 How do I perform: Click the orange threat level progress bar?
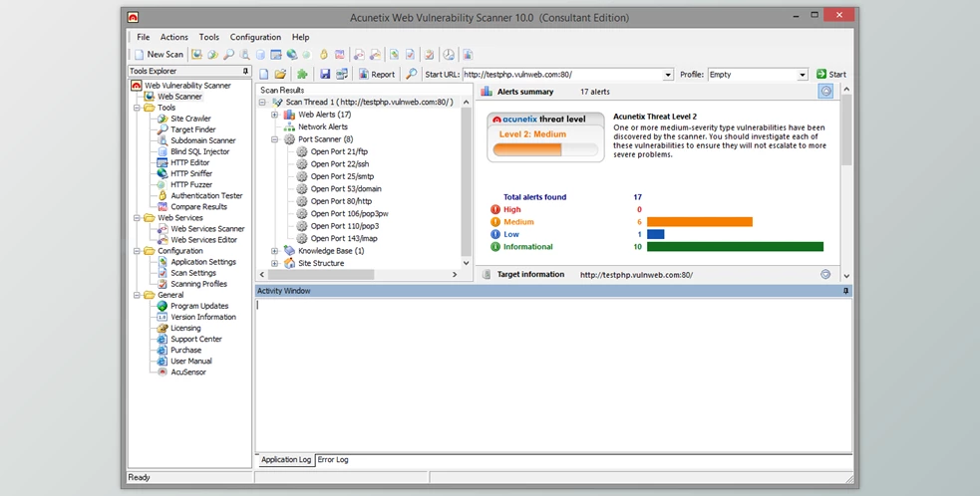pos(527,150)
